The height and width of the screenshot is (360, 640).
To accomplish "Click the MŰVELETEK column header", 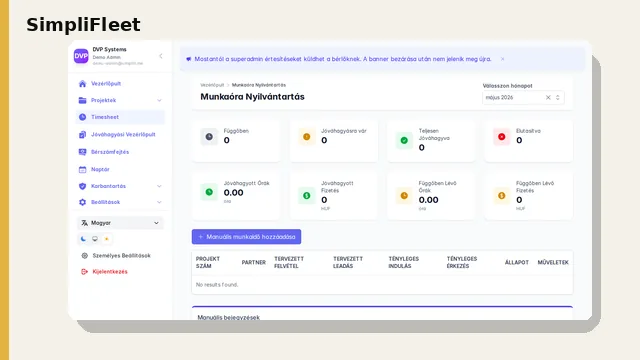I will [x=553, y=262].
